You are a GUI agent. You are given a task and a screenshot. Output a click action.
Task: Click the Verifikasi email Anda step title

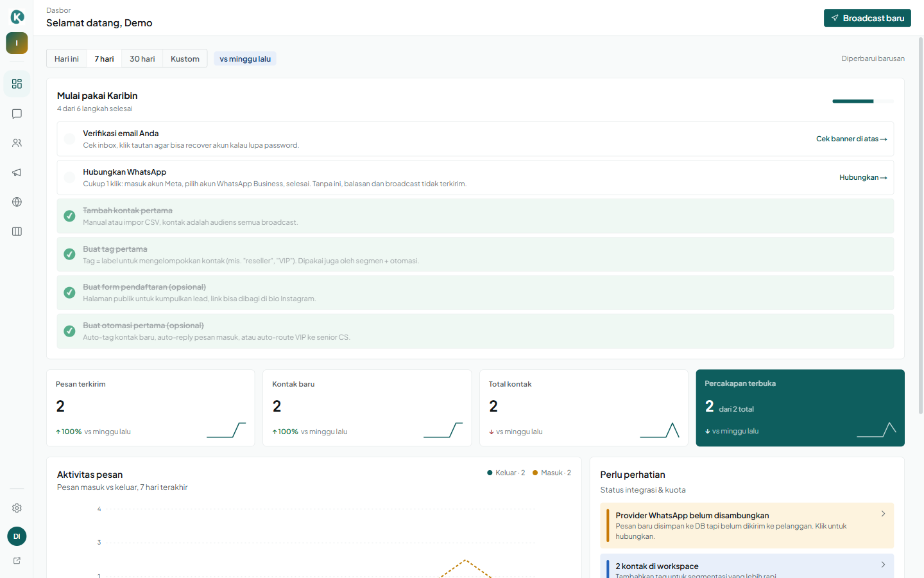click(x=121, y=134)
